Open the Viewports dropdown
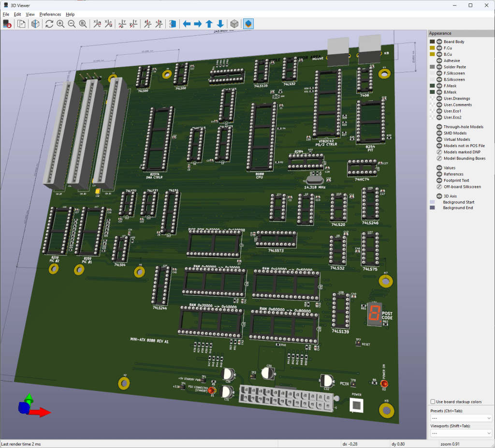This screenshot has width=495, height=448. click(x=461, y=433)
